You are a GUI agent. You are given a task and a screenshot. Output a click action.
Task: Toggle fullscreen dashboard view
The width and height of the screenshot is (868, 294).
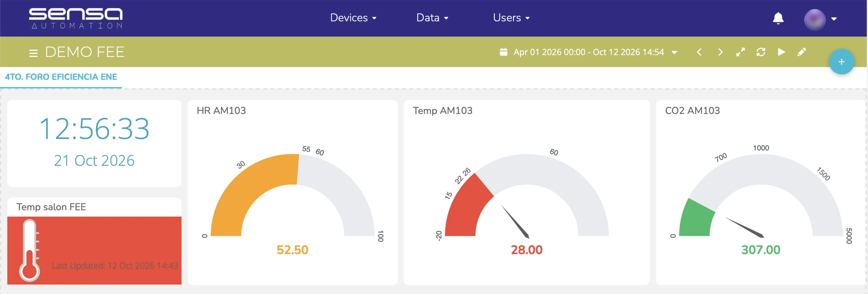point(740,52)
